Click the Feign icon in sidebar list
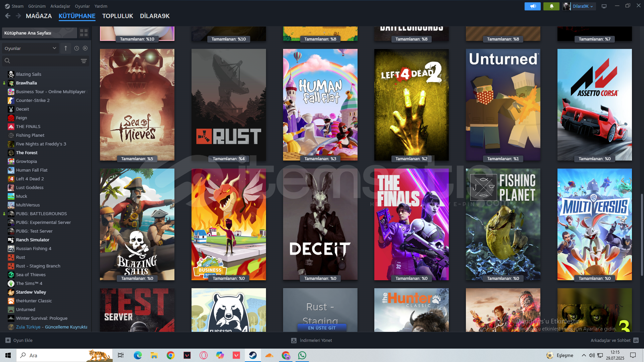Screen dimensions: 644x362 coord(11,118)
